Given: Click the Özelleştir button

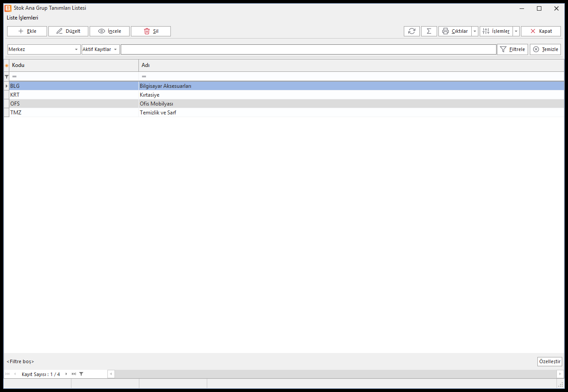Looking at the screenshot, I should 549,361.
